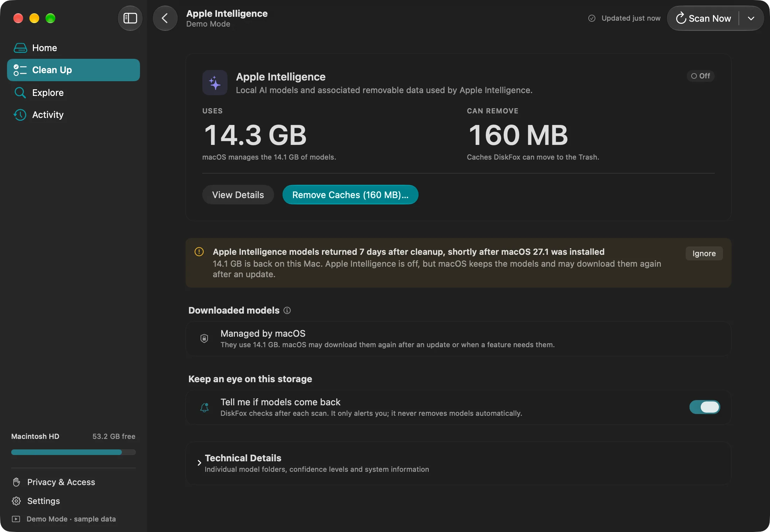Click the Updated just now checkmark icon
The height and width of the screenshot is (532, 770).
click(x=592, y=18)
